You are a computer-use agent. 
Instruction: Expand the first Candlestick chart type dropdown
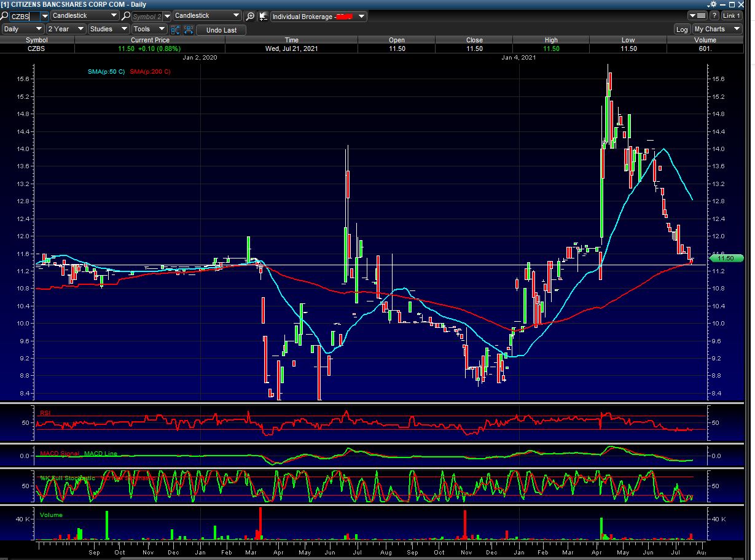tap(85, 16)
